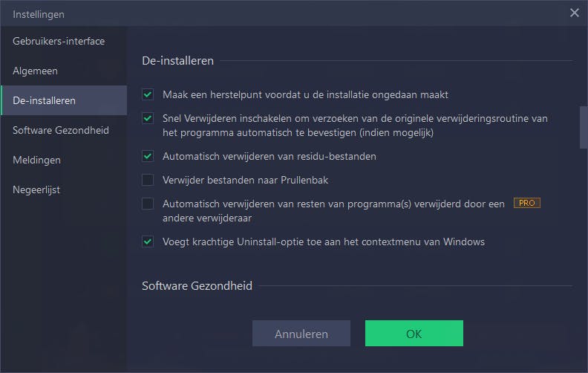The height and width of the screenshot is (373, 588).
Task: Uncheck the herstelpunt maken checkbox
Action: [x=148, y=94]
